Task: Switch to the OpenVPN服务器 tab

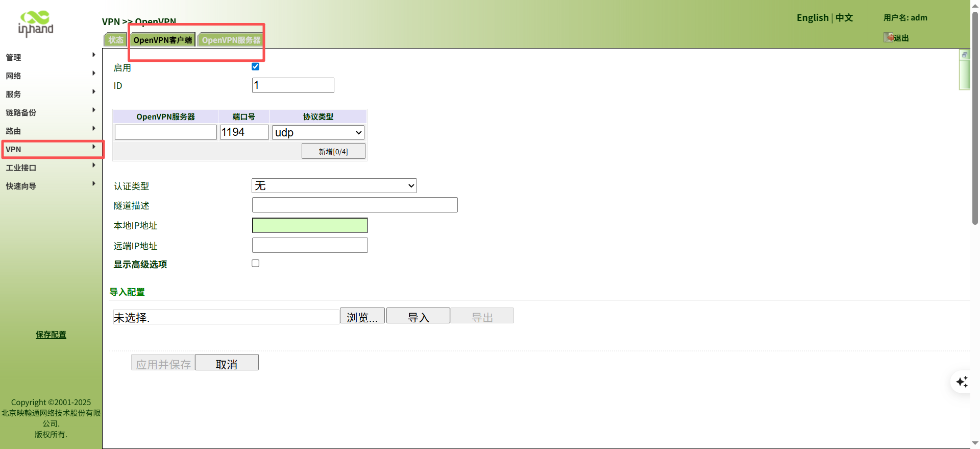Action: click(231, 40)
